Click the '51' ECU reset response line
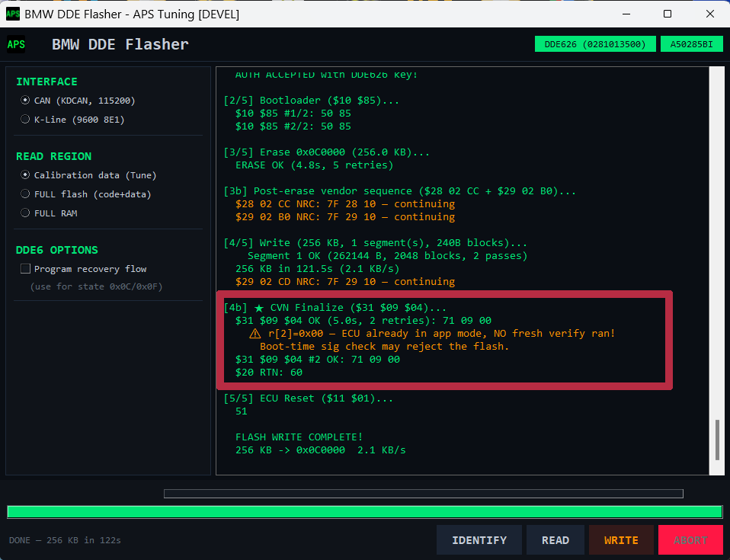Image resolution: width=730 pixels, height=560 pixels. coord(241,411)
